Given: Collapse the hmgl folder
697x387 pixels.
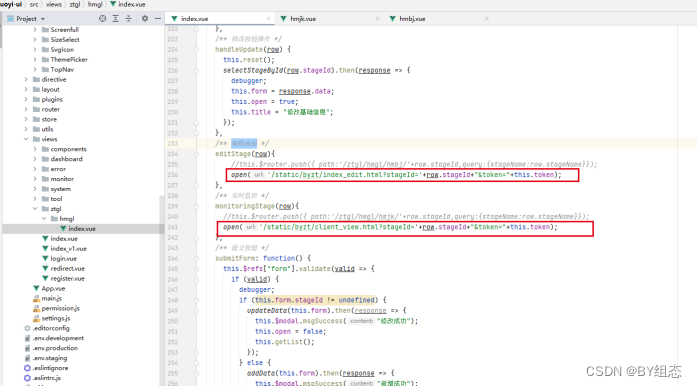Looking at the screenshot, I should click(44, 219).
